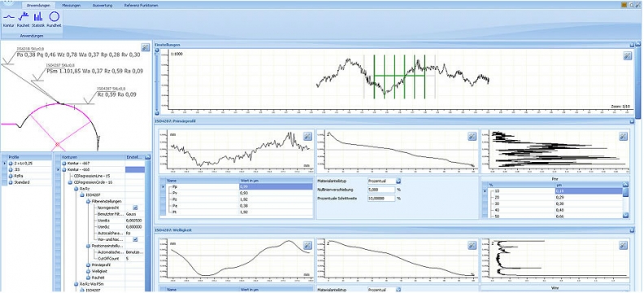Click the Pmr table scrollbar down arrow

click(625, 215)
